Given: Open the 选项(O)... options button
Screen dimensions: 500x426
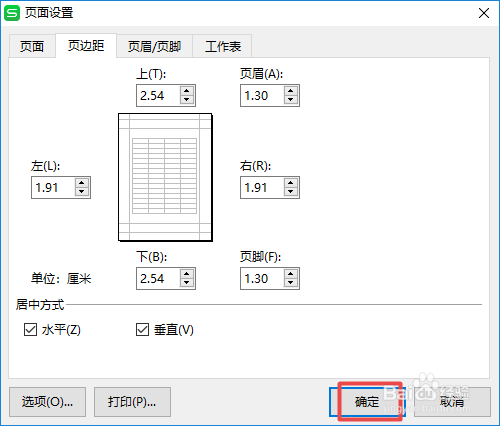Looking at the screenshot, I should [47, 402].
